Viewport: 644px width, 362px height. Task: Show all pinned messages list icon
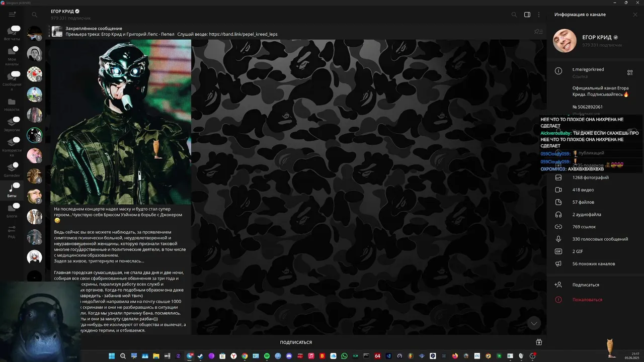click(x=538, y=32)
